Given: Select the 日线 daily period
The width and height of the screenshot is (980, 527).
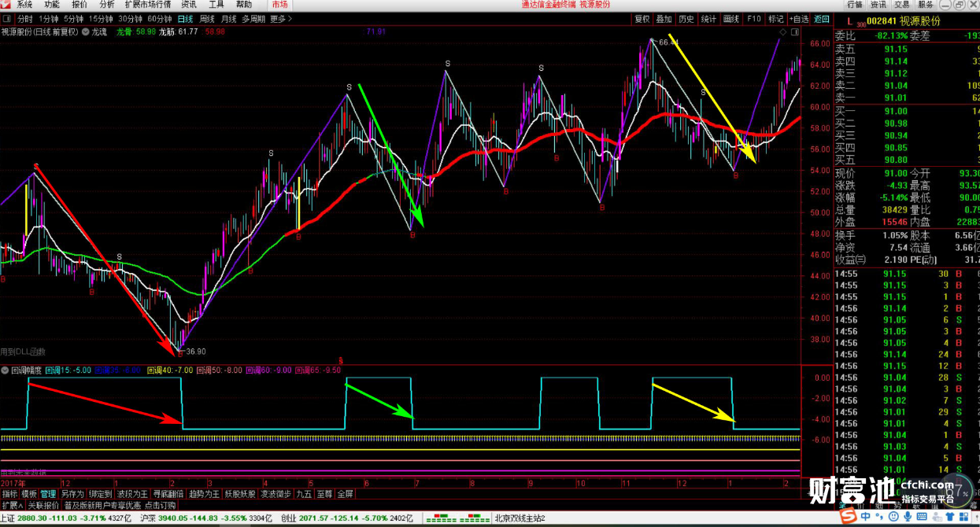Looking at the screenshot, I should [185, 18].
